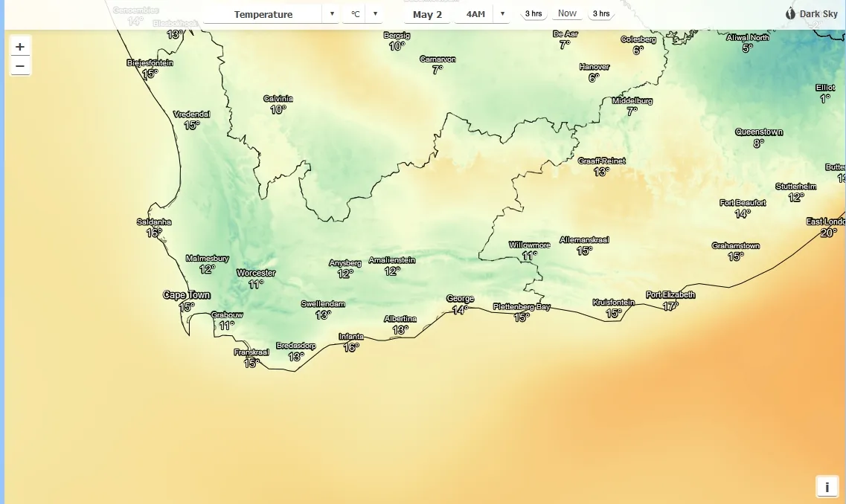The height and width of the screenshot is (504, 846).
Task: Click the Port Elizabeth label
Action: (670, 295)
